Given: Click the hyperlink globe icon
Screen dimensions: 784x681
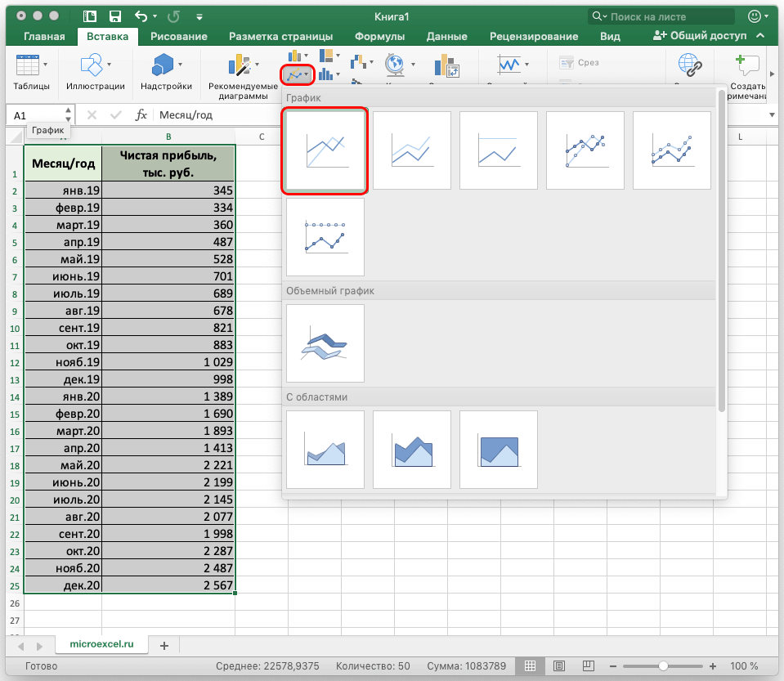Looking at the screenshot, I should point(690,65).
